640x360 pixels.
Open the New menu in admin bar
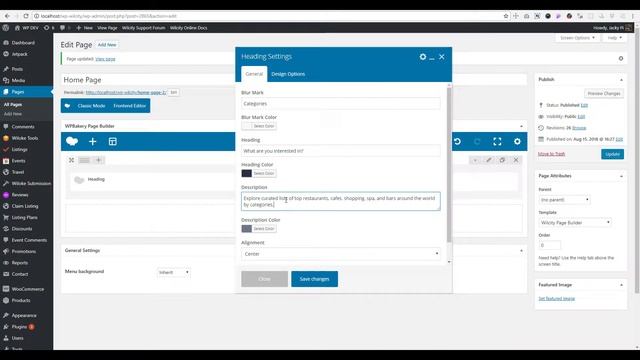pyautogui.click(x=84, y=28)
